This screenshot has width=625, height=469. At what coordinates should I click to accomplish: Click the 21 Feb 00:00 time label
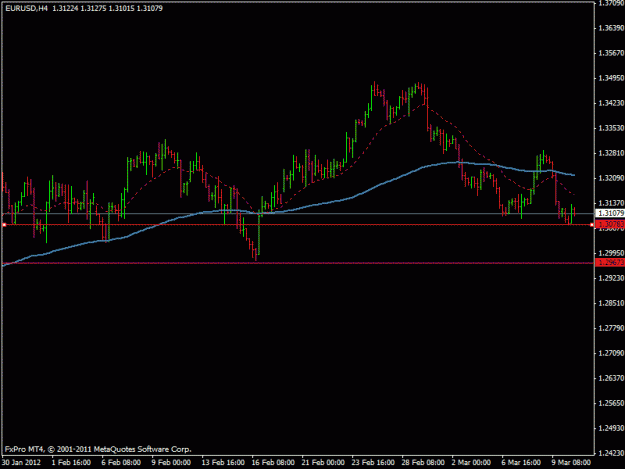(323, 463)
